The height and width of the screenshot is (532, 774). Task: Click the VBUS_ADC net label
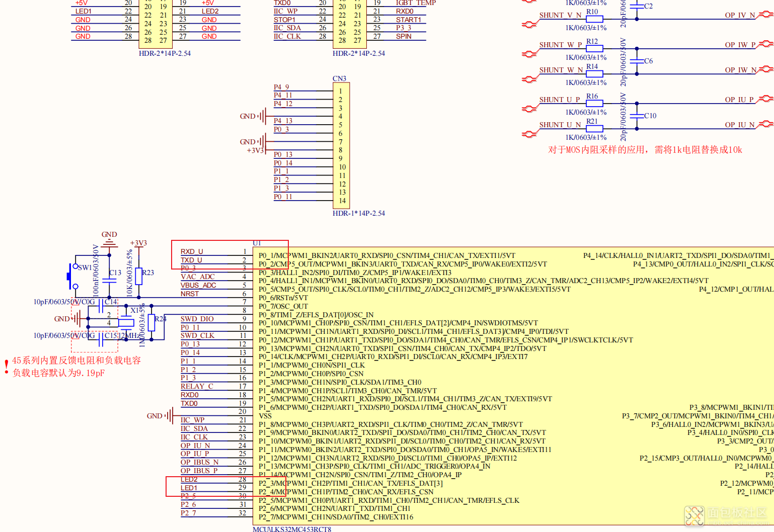pyautogui.click(x=198, y=285)
